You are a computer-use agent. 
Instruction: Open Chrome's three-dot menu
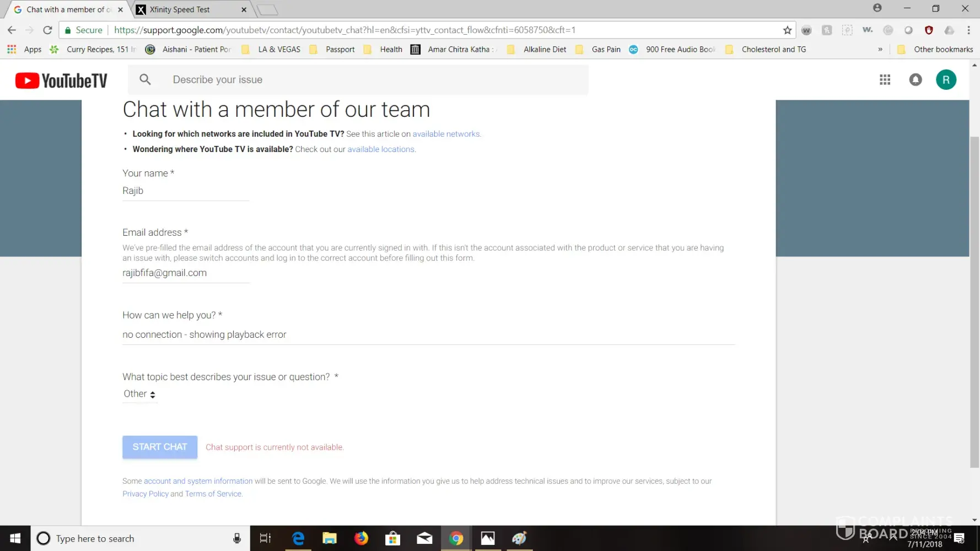coord(968,30)
